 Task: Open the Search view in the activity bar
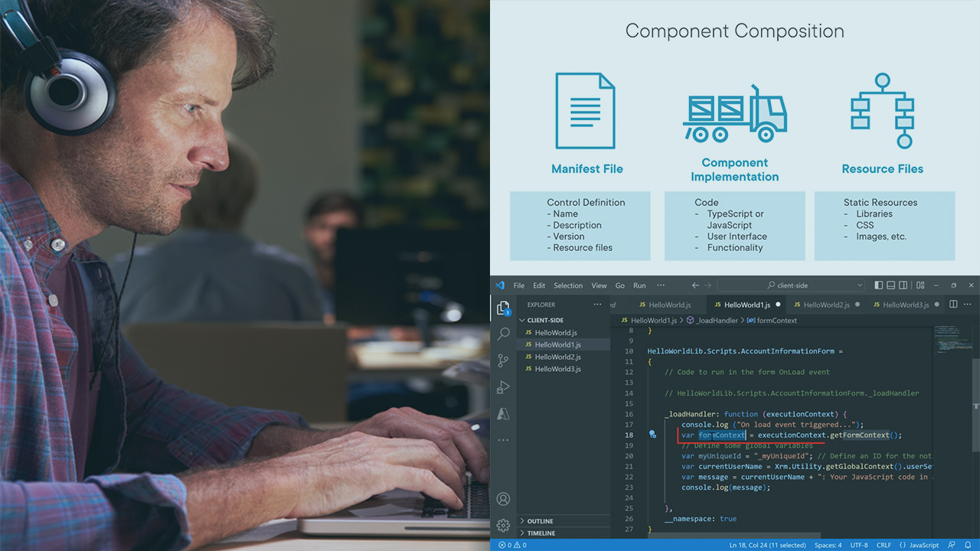[504, 334]
